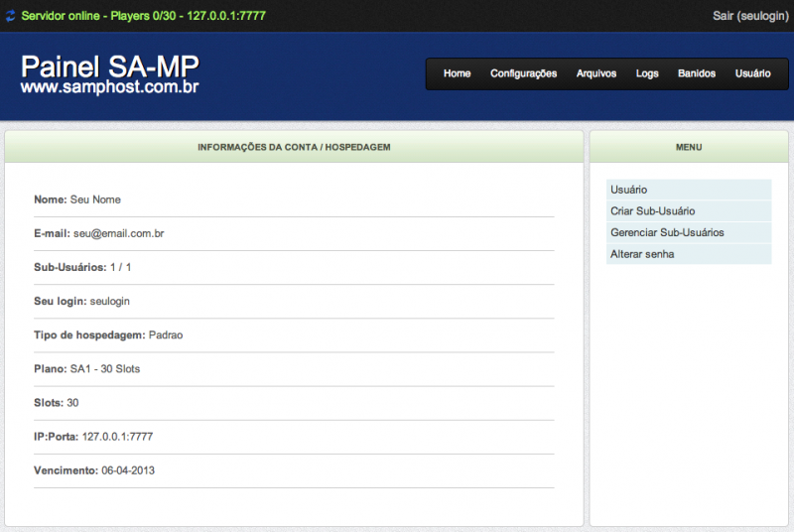This screenshot has width=794, height=532.
Task: Click the Painel SA-MP logo title
Action: pyautogui.click(x=110, y=66)
